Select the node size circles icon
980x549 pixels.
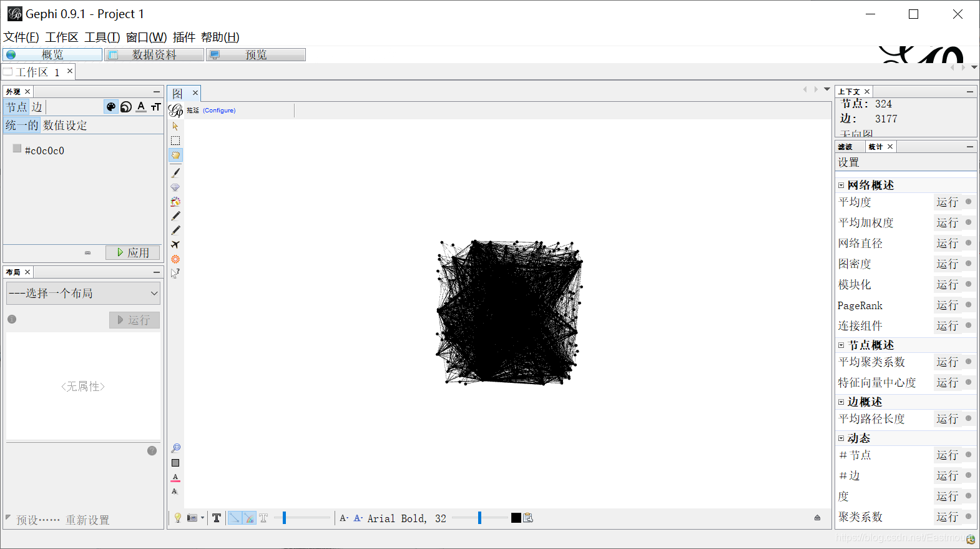point(126,107)
